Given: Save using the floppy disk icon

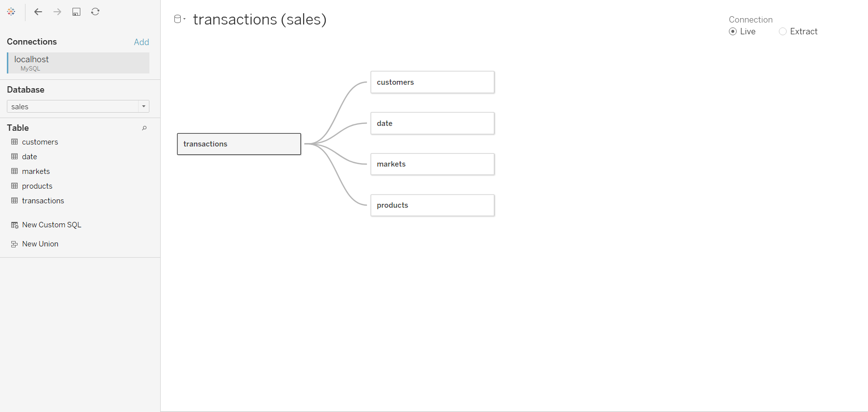Looking at the screenshot, I should point(76,12).
